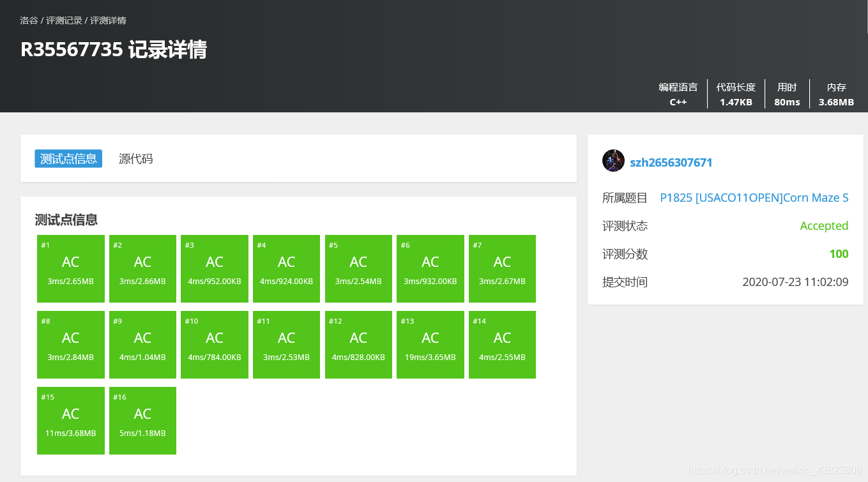
Task: Click test case #7 AC block
Action: click(502, 269)
